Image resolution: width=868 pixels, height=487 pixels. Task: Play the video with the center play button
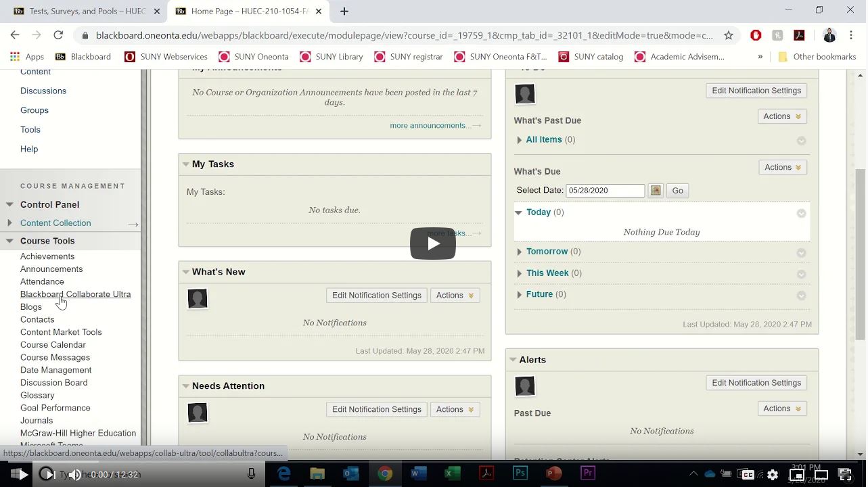(433, 243)
